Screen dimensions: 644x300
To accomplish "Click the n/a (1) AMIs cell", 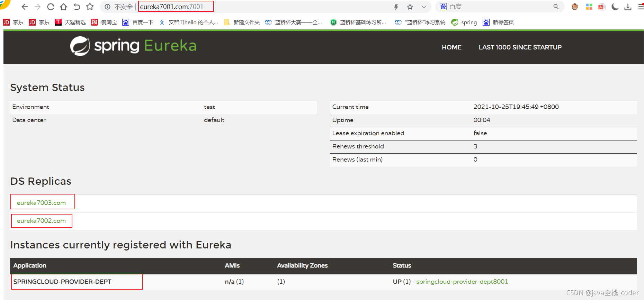I will click(x=234, y=282).
